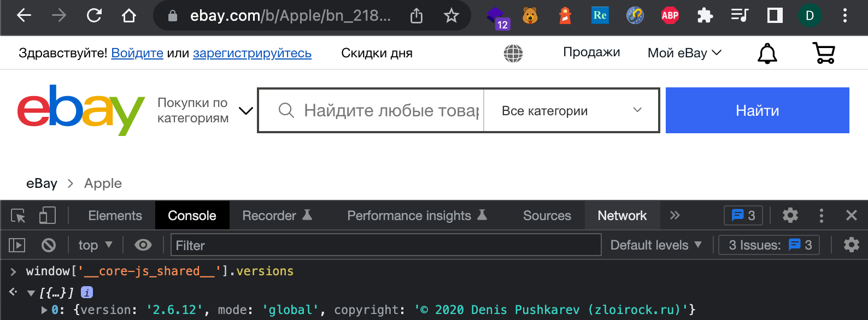This screenshot has width=868, height=320.
Task: Open DevTools settings gear next to issues badge
Action: point(790,216)
